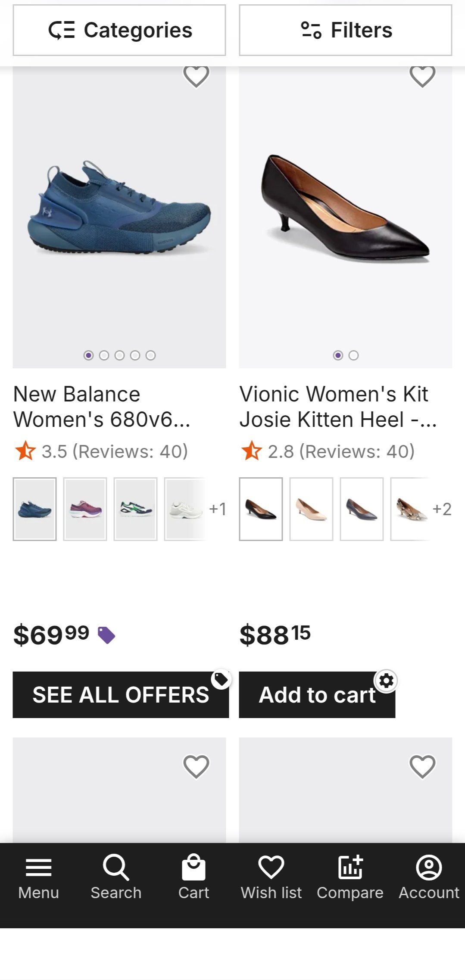465x980 pixels.
Task: Click SEE ALL OFFERS button
Action: coord(120,695)
